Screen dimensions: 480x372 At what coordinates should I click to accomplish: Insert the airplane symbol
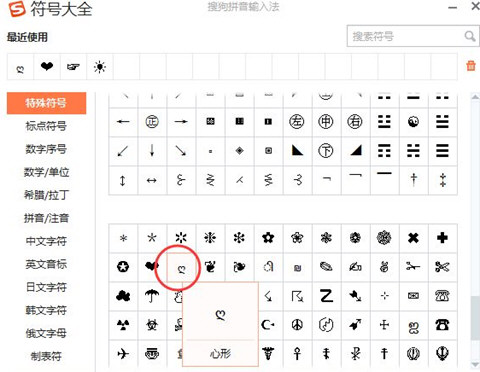[x=123, y=354]
